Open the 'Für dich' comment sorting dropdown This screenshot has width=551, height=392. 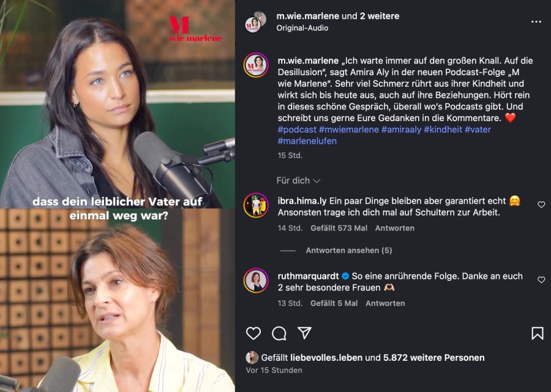coord(298,180)
